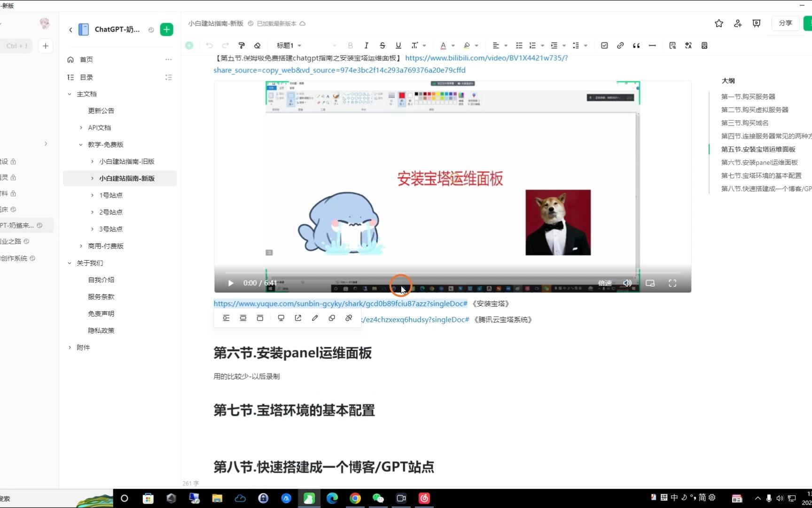
Task: Open Google Chrome from the taskbar
Action: (355, 499)
